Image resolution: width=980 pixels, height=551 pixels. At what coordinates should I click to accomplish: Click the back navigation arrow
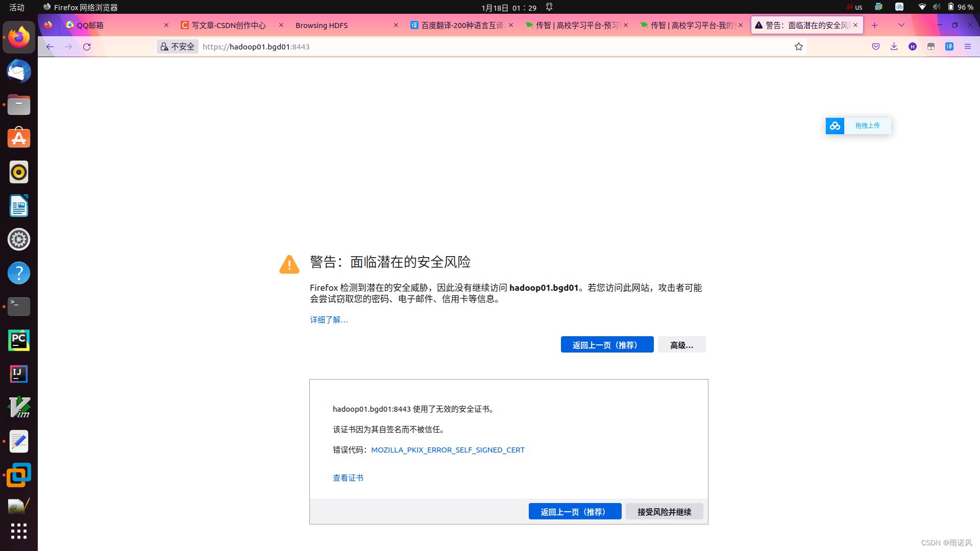(50, 47)
